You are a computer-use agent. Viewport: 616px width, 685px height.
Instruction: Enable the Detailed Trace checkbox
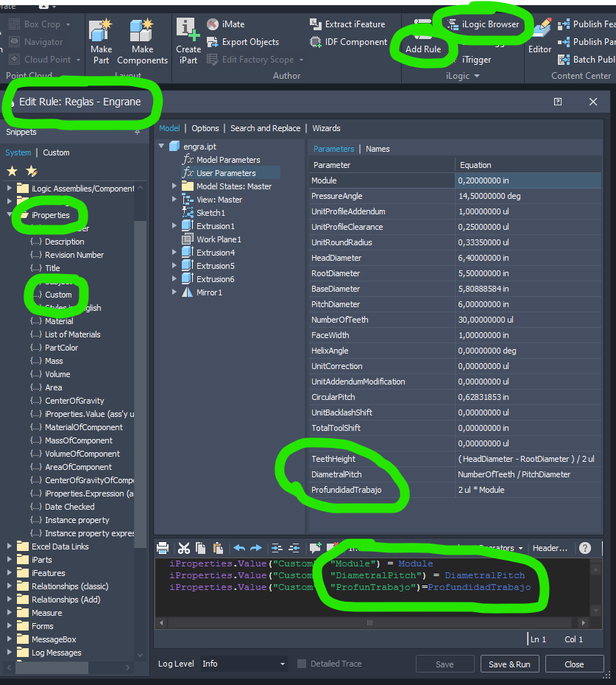pos(302,664)
